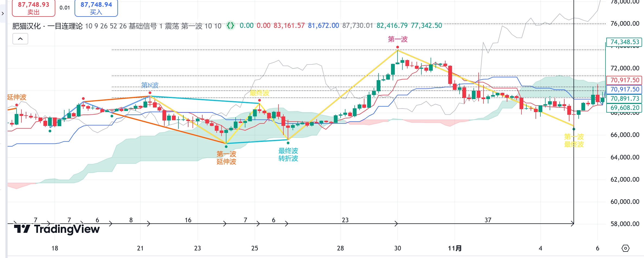Image resolution: width=644 pixels, height=258 pixels.
Task: Click the bar count number 37
Action: coord(488,220)
